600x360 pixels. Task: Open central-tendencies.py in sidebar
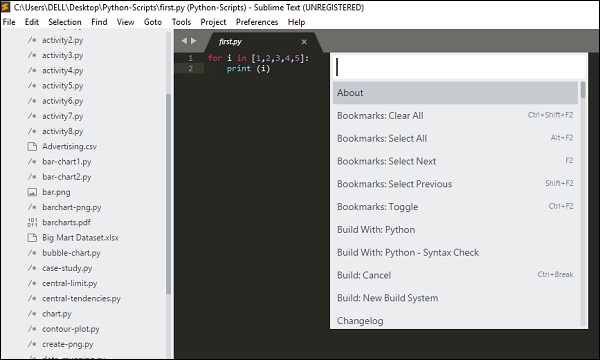click(82, 298)
